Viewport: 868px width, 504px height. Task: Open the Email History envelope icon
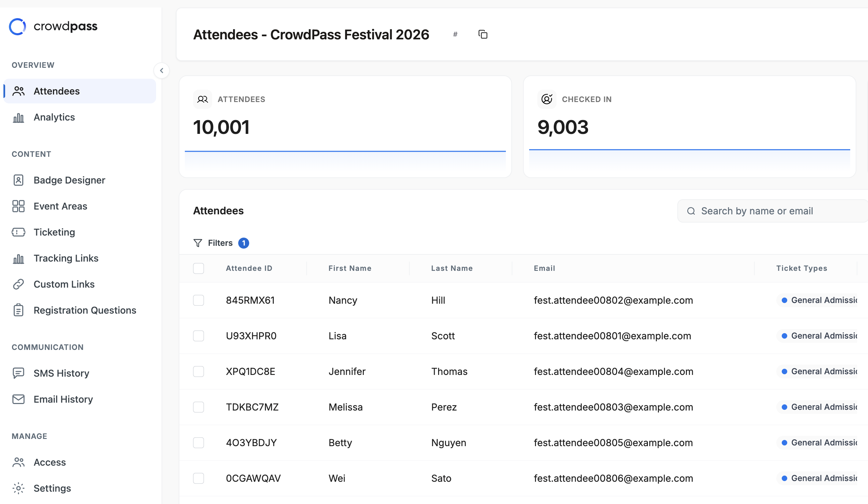tap(18, 399)
